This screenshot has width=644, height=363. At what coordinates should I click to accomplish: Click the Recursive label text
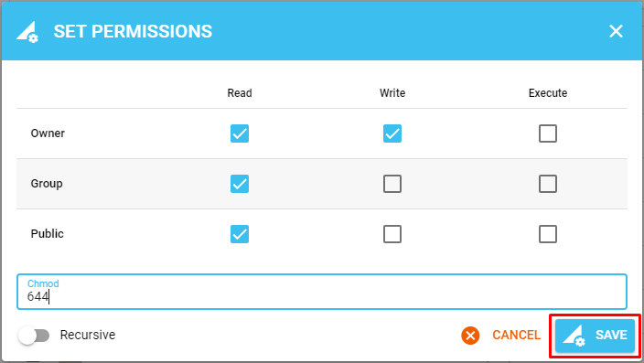[x=88, y=335]
